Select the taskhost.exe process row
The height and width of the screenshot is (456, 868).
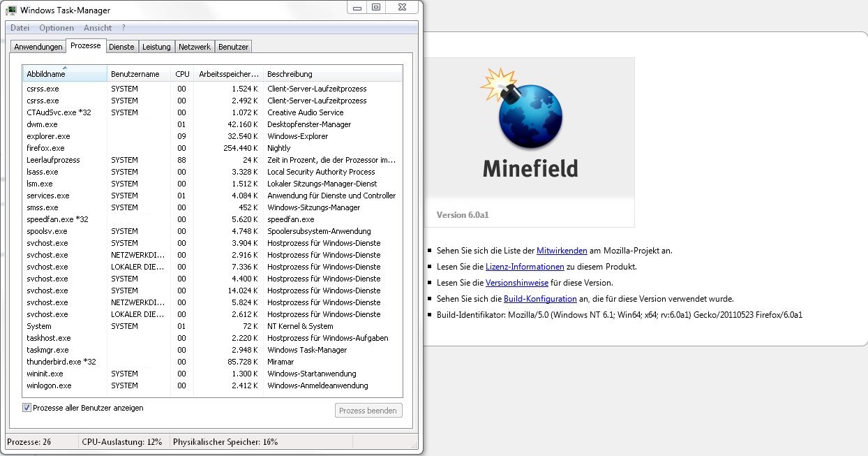click(x=212, y=338)
